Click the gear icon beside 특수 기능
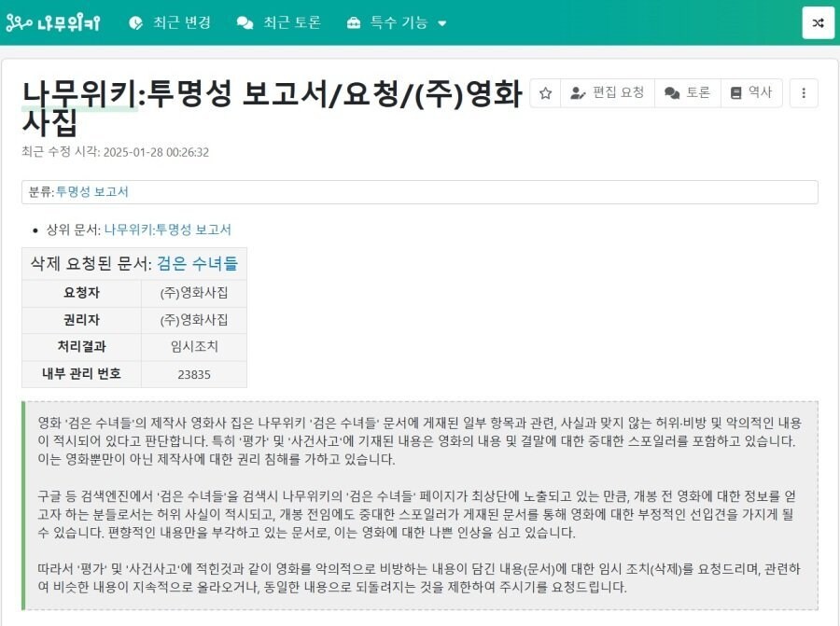 [x=357, y=22]
